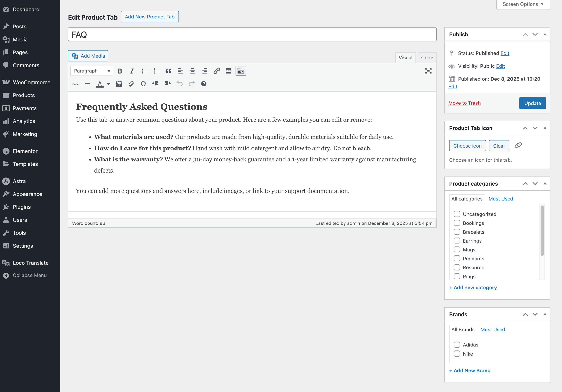Switch editor to distraction-free fullscreen mode

pyautogui.click(x=428, y=71)
